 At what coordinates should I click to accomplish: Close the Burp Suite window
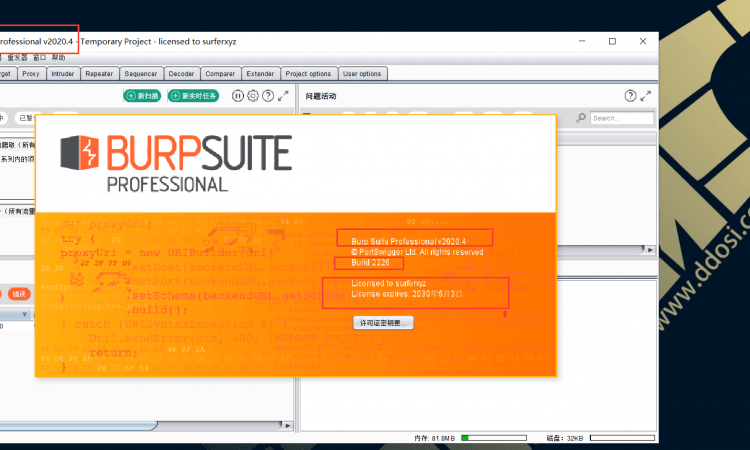pos(643,42)
